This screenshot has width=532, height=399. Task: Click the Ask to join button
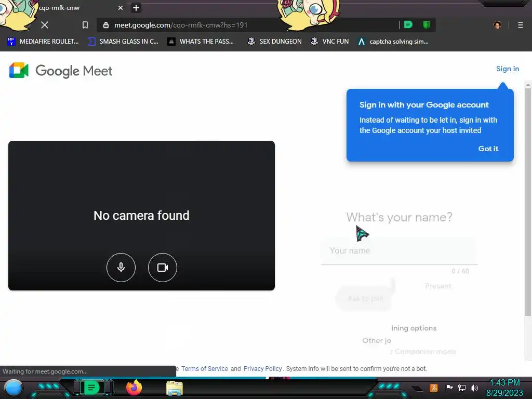(x=365, y=298)
